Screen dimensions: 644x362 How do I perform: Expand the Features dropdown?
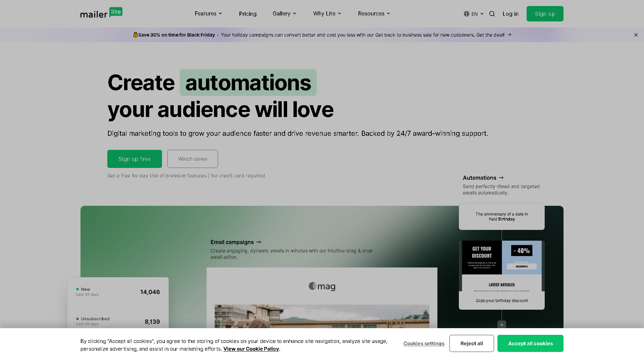tap(208, 14)
